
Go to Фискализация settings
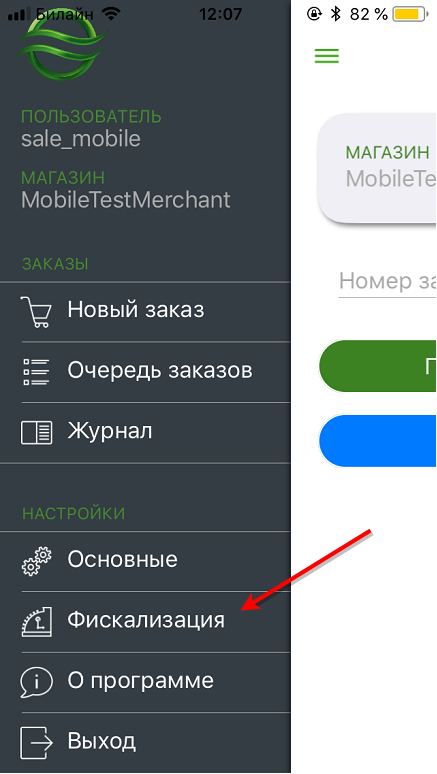coord(145,621)
